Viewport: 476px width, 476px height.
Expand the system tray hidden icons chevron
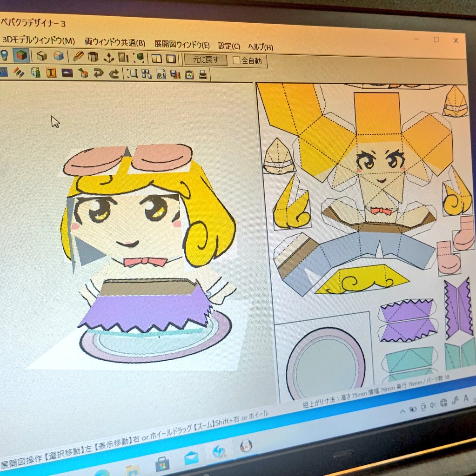(402, 411)
